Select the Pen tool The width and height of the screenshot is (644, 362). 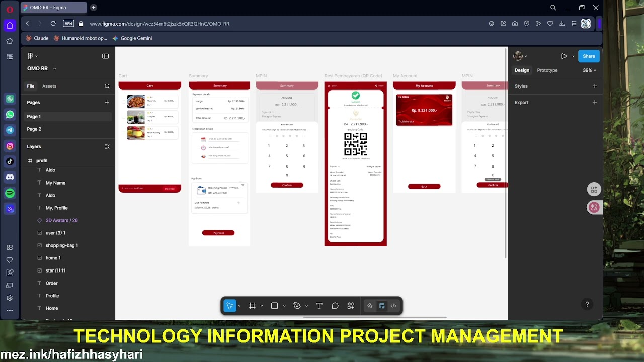point(297,306)
